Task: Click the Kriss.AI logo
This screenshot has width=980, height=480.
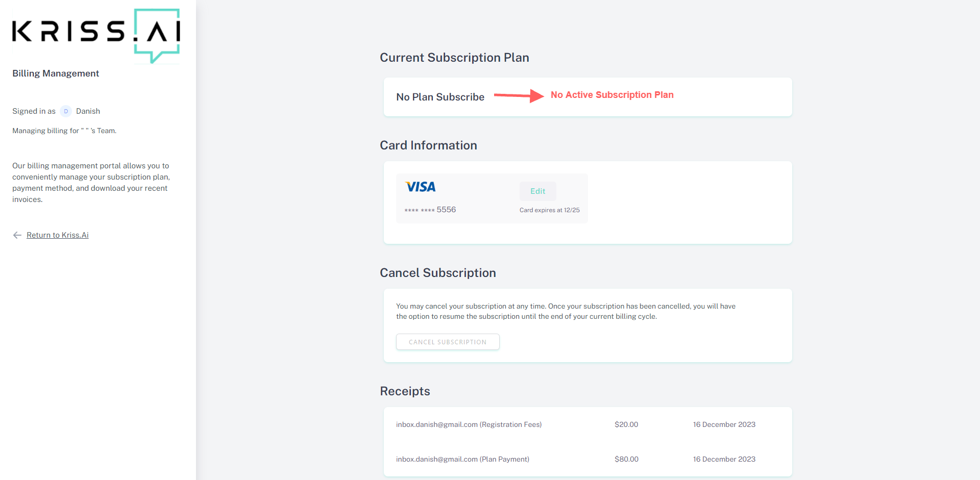Action: point(96,36)
